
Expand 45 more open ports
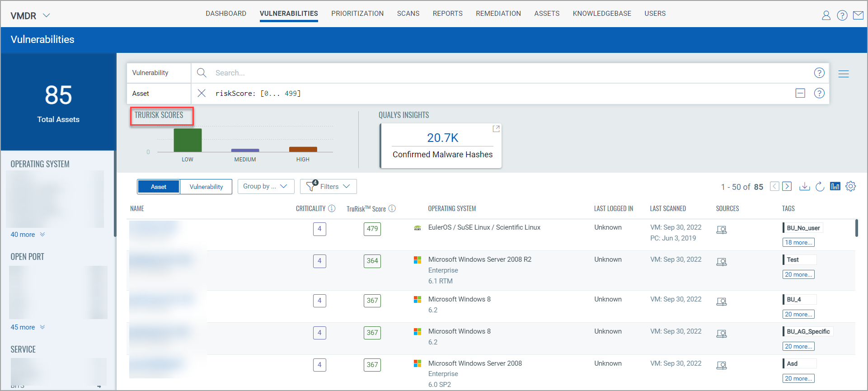click(x=28, y=327)
